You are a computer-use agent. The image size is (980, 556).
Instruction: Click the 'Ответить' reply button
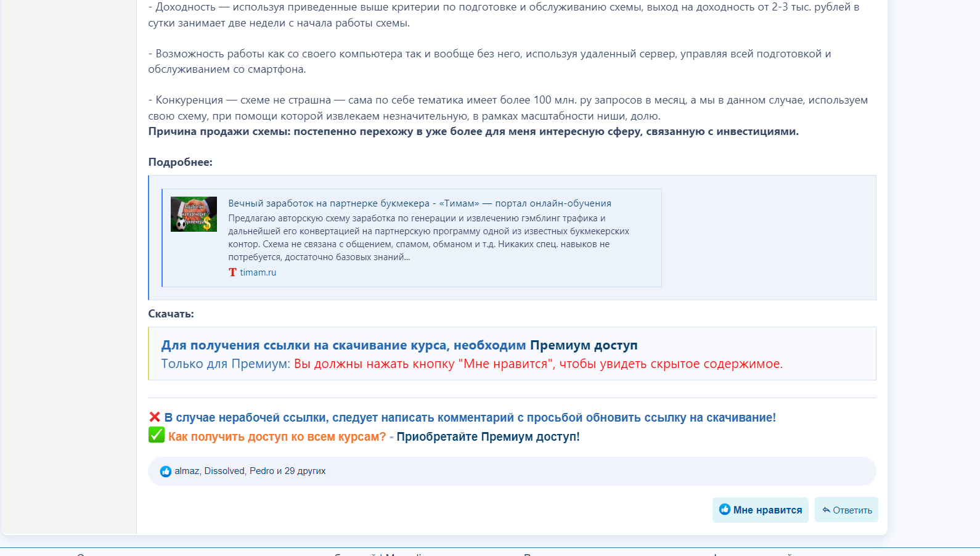[x=846, y=510]
